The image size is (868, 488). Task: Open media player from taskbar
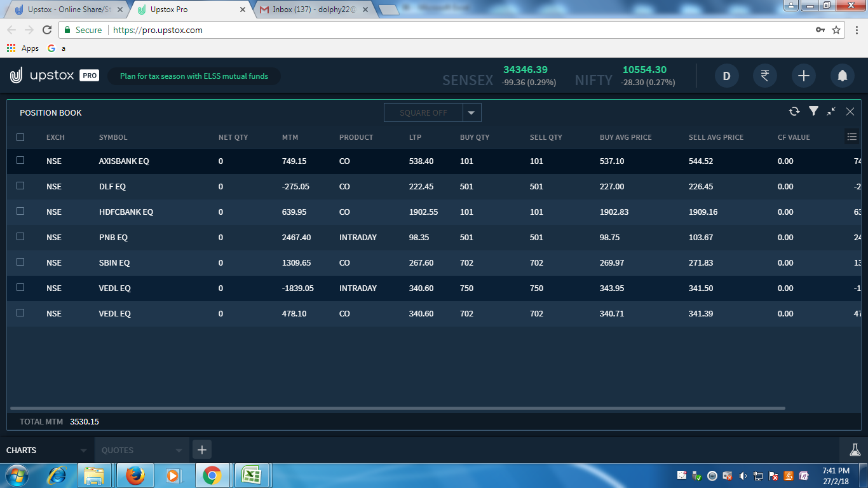click(x=172, y=475)
